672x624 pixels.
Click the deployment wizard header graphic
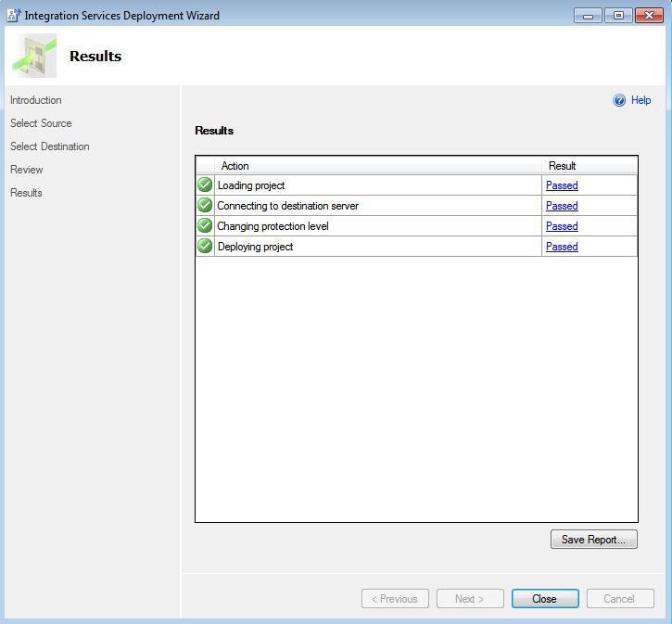[33, 57]
